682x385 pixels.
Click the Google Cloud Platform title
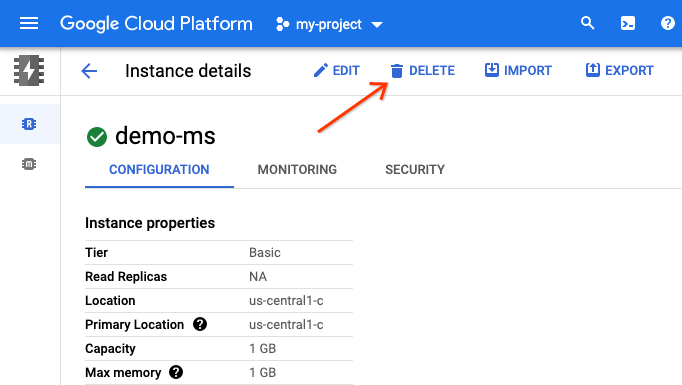[156, 24]
